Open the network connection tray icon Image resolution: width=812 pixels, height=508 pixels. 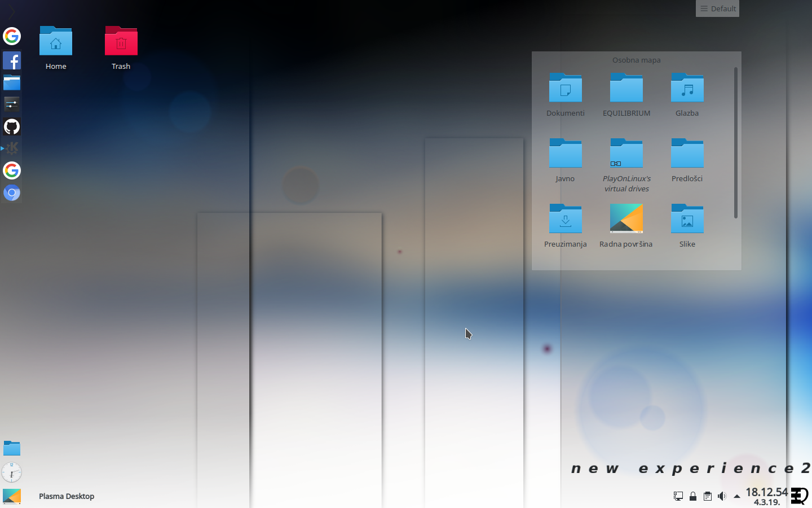tap(678, 496)
